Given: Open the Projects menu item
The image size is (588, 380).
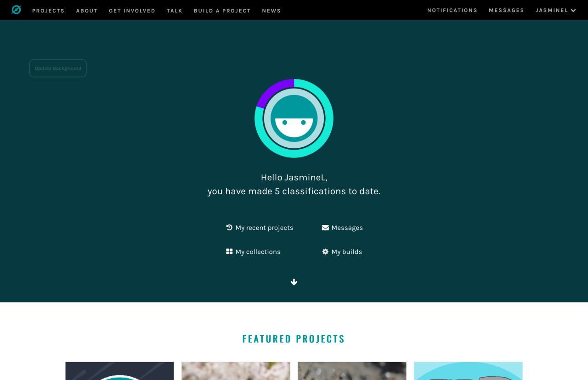Looking at the screenshot, I should (x=48, y=11).
